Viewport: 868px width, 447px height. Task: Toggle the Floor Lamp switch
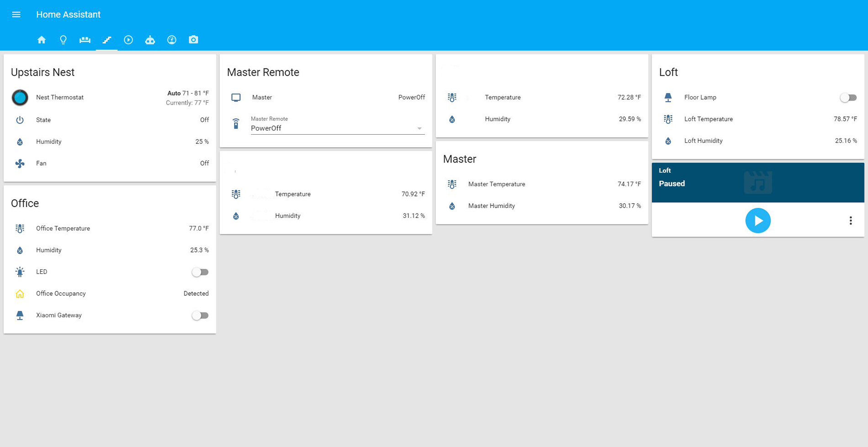coord(848,98)
